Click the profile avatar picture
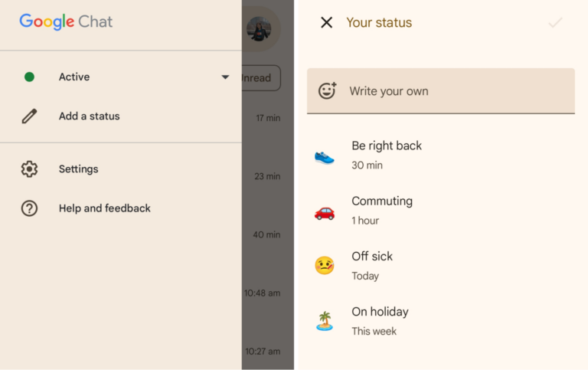 (259, 29)
